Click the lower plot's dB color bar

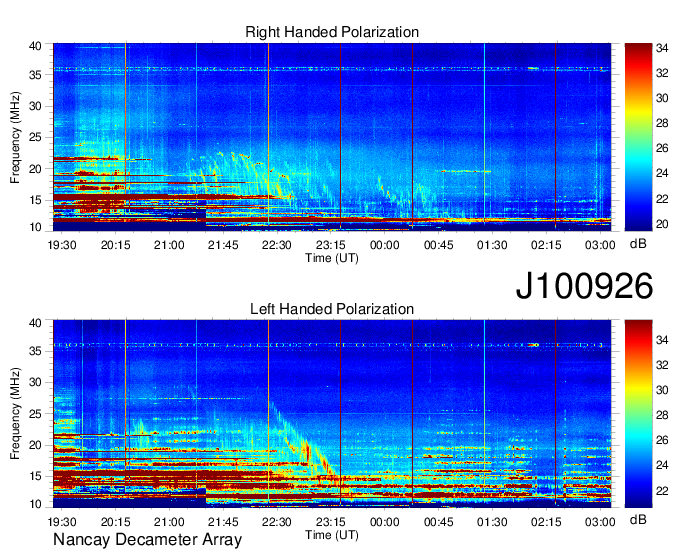pyautogui.click(x=638, y=414)
